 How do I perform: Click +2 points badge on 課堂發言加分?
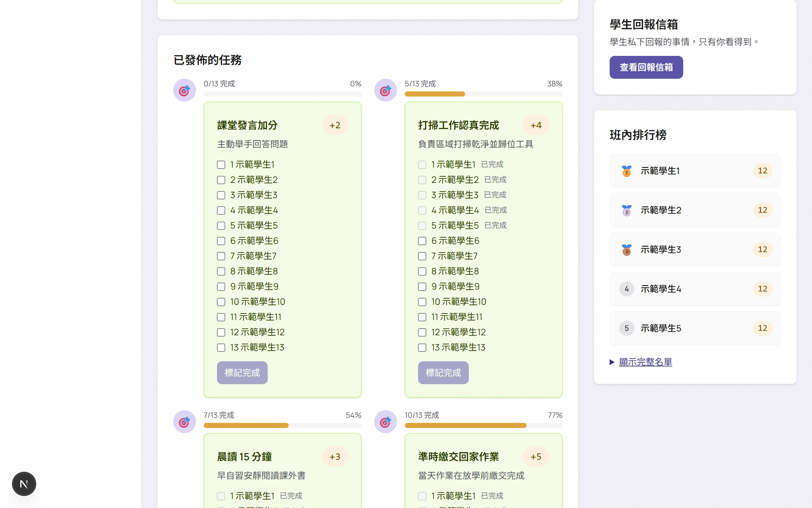[335, 125]
